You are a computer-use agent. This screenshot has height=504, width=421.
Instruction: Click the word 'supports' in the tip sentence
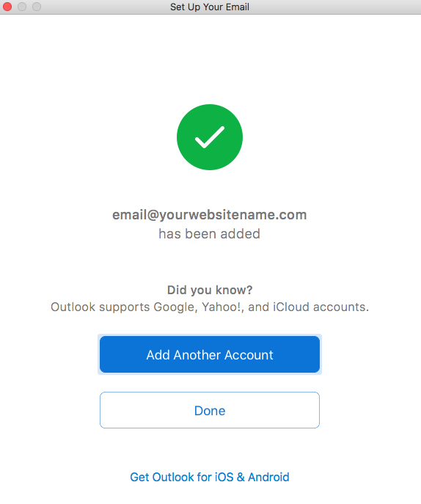125,307
